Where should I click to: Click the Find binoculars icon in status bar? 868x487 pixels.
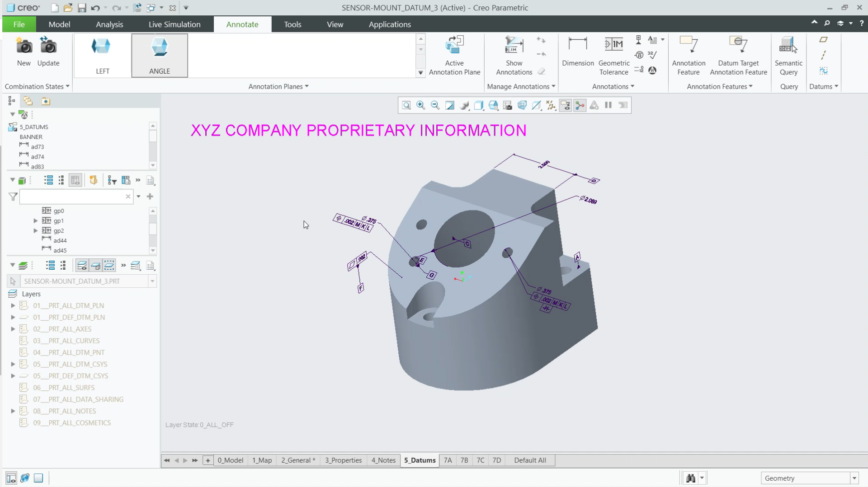point(690,478)
